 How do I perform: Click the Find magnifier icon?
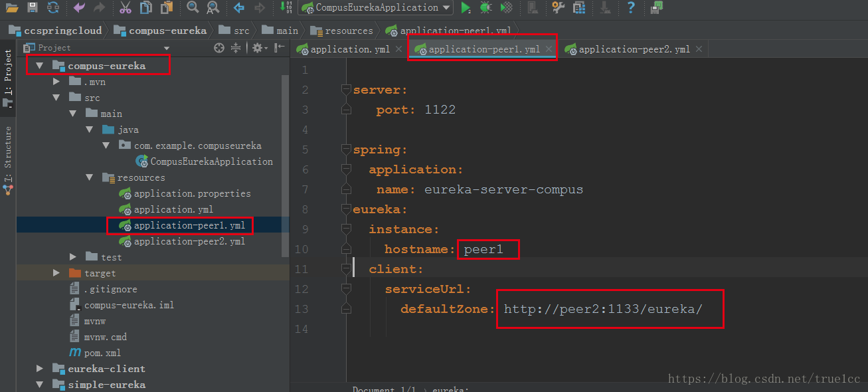click(x=193, y=8)
